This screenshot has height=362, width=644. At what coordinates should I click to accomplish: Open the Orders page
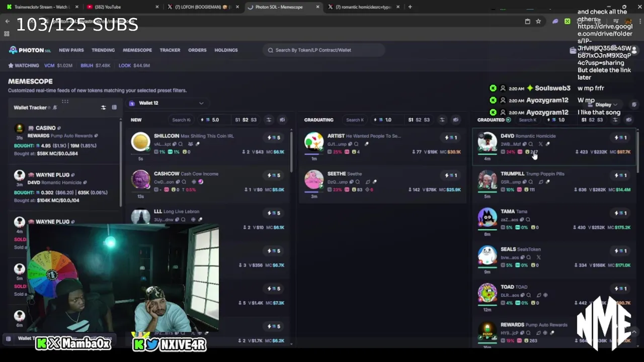point(197,50)
